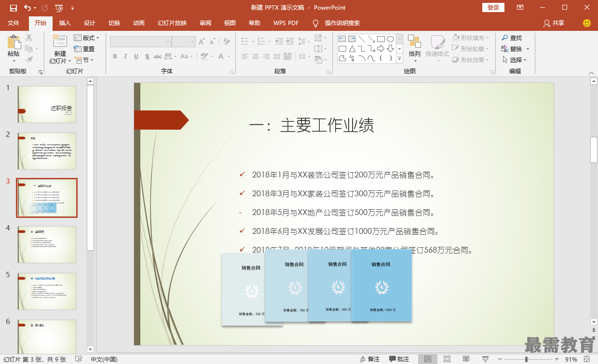Select the rounded rectangle shape

tap(342, 49)
